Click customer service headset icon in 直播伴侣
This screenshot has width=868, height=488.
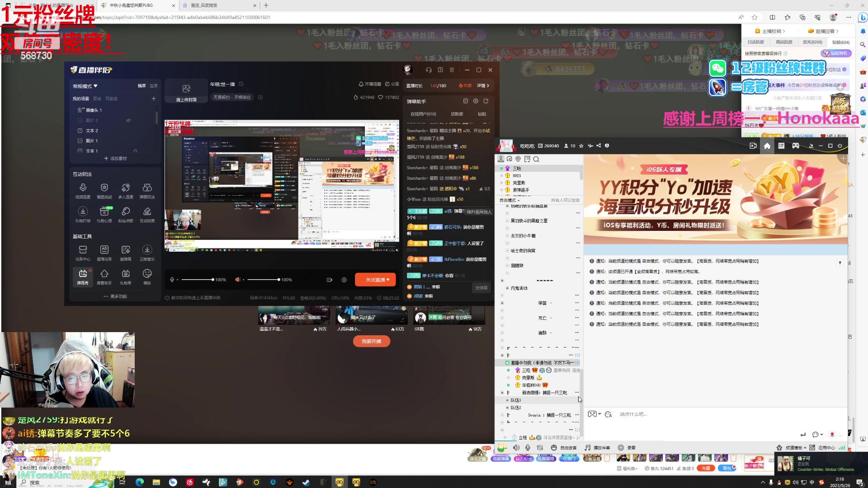click(x=429, y=70)
